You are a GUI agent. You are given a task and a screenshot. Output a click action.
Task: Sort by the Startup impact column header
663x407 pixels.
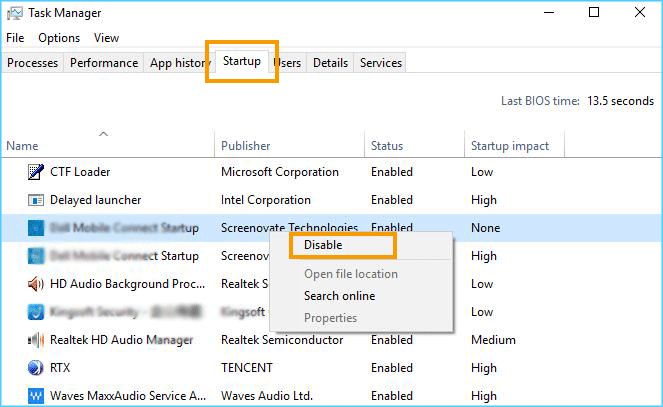(510, 146)
